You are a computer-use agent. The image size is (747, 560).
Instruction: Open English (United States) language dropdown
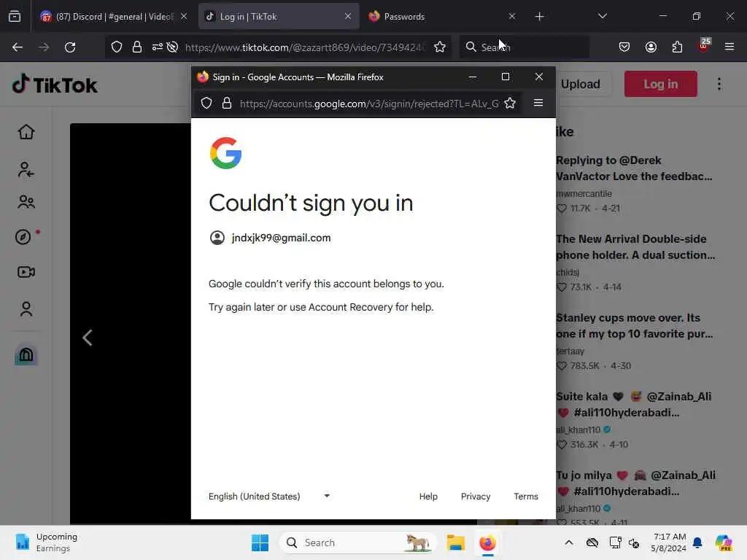[x=269, y=496]
